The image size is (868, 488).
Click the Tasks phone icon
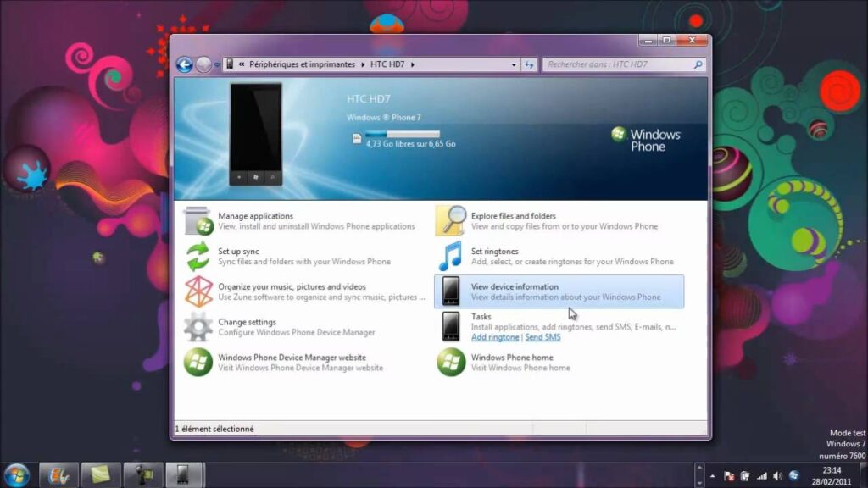point(451,326)
